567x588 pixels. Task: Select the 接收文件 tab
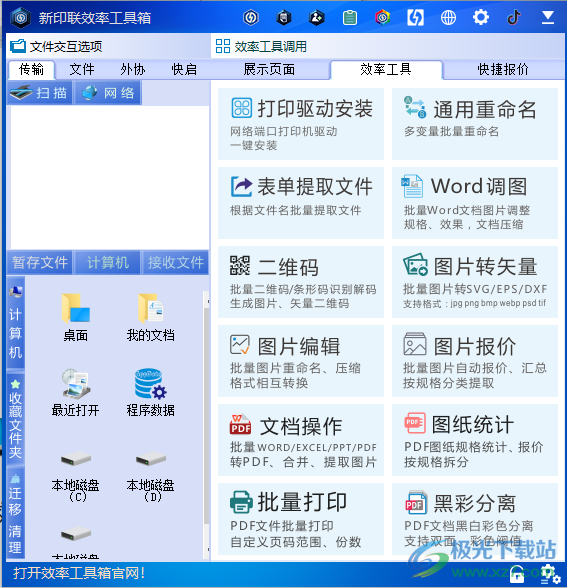176,262
